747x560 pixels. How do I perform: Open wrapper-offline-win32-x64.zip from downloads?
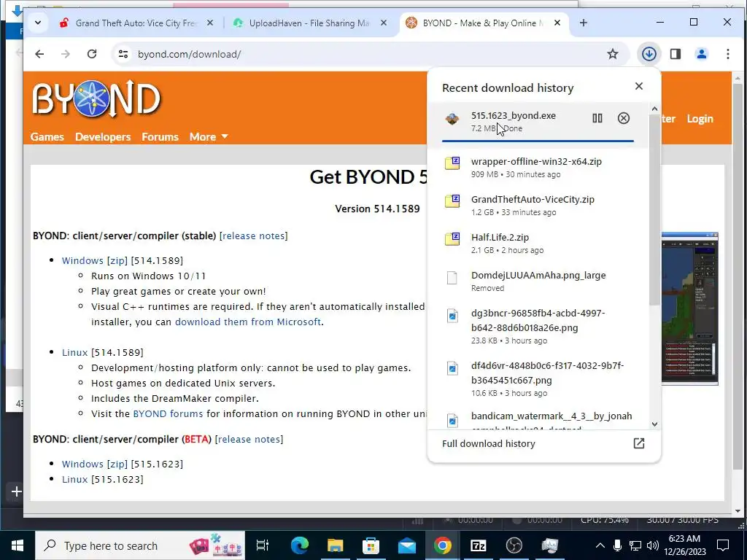tap(538, 168)
